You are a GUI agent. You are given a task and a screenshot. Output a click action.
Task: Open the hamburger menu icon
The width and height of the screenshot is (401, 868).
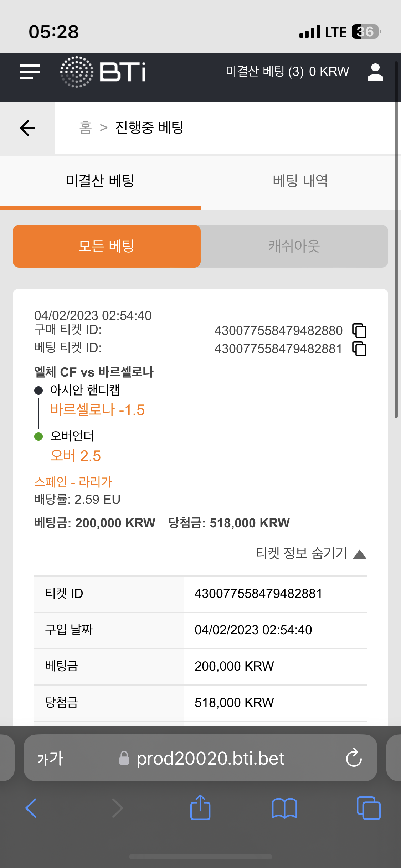click(30, 72)
